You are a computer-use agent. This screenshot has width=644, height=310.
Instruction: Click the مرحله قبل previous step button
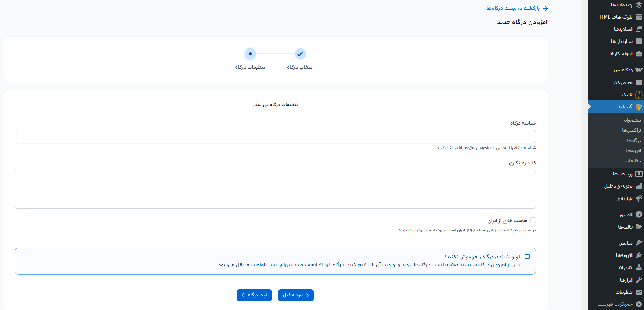[296, 295]
